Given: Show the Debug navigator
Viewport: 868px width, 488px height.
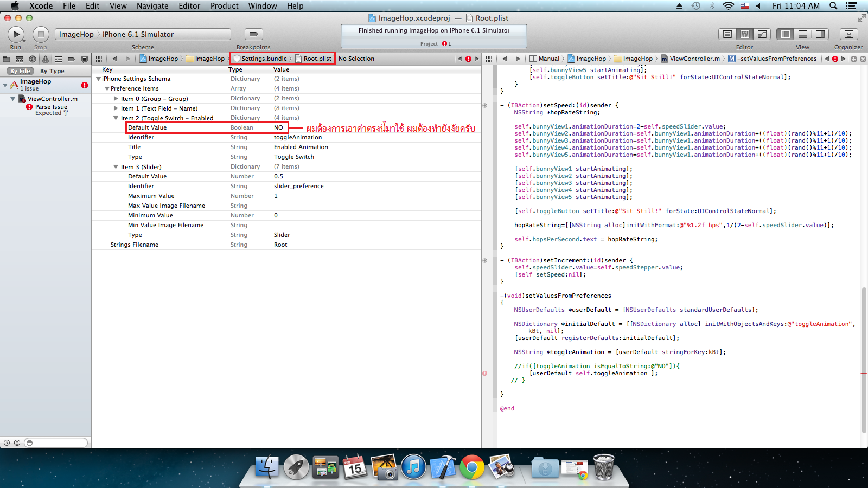Looking at the screenshot, I should 59,59.
